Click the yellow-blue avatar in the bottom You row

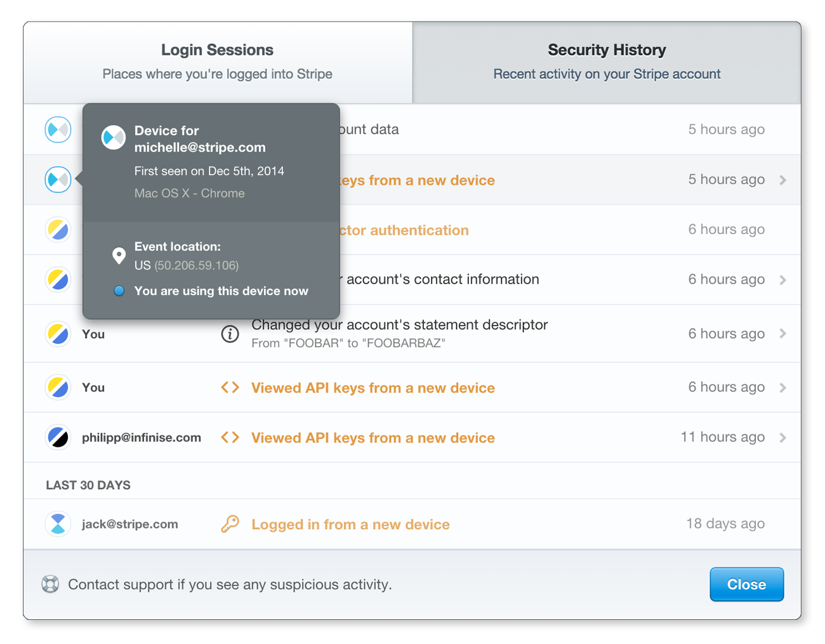coord(58,387)
